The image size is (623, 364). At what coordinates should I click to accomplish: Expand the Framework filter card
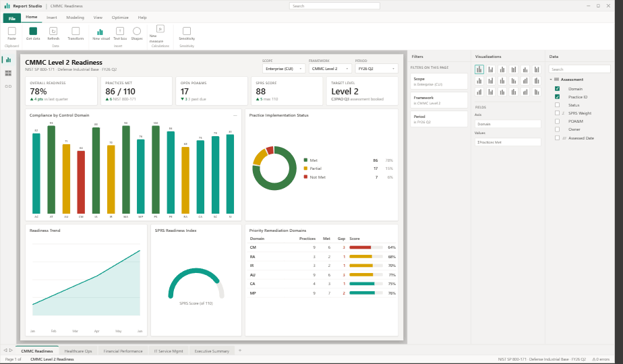pos(439,100)
